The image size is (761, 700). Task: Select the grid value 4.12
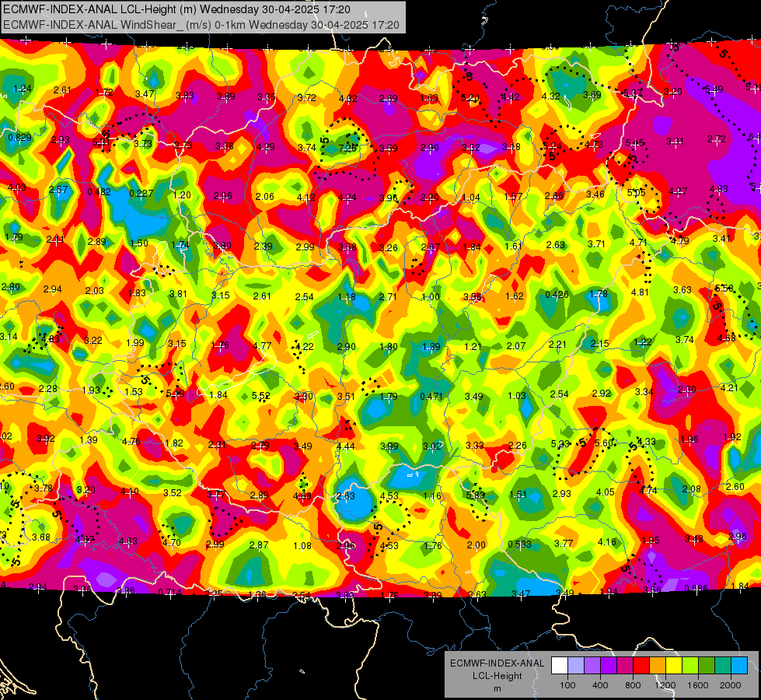click(x=305, y=198)
